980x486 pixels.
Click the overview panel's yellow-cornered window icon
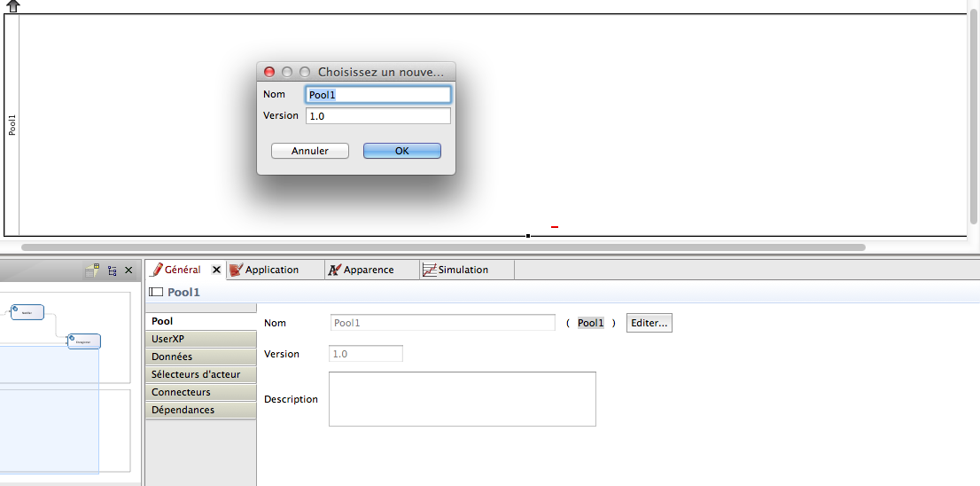[92, 270]
